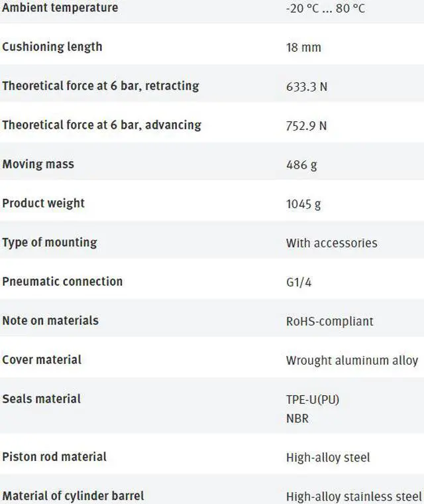Select the "RoHS-compliant" materials note value
The height and width of the screenshot is (504, 424).
point(329,322)
